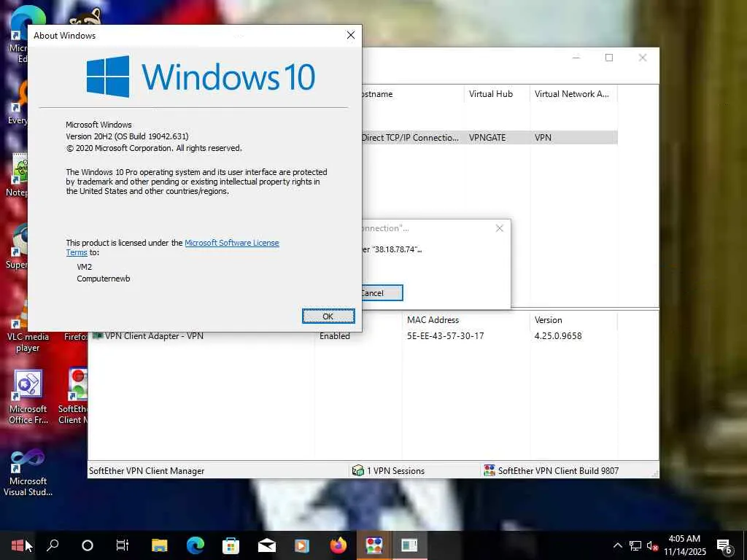Click the SoftEther VPN Client Build icon
The image size is (747, 560).
point(489,470)
